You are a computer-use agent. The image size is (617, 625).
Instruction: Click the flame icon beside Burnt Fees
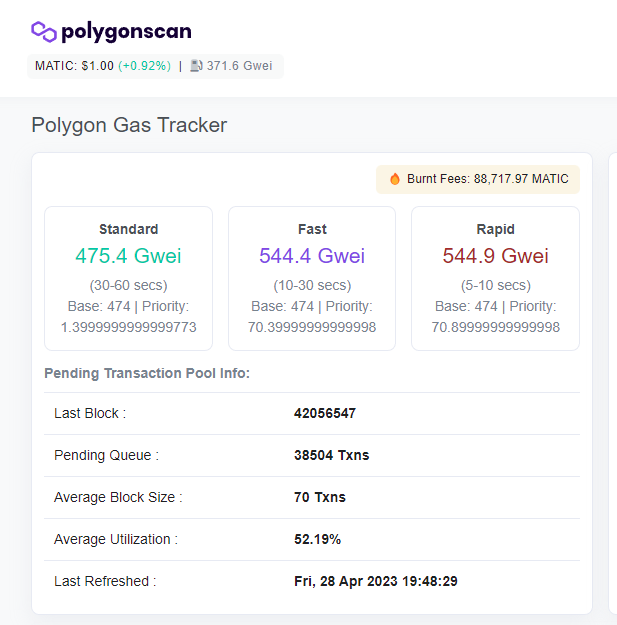[395, 179]
